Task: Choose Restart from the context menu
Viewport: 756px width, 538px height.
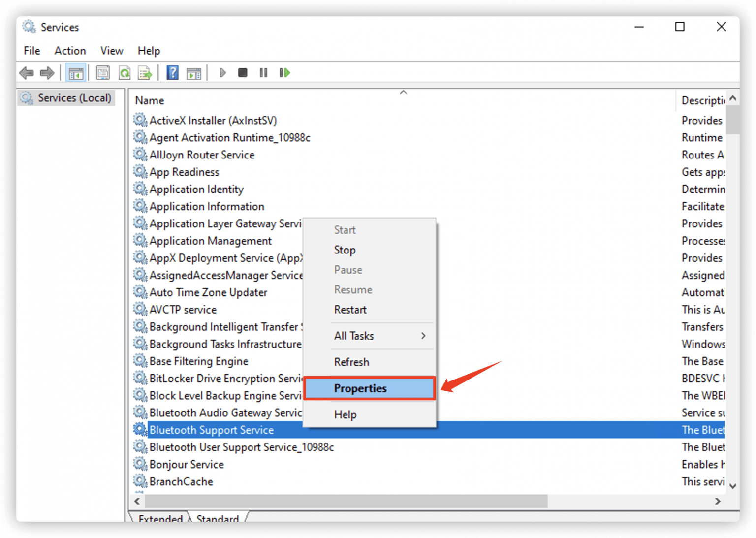Action: (350, 310)
